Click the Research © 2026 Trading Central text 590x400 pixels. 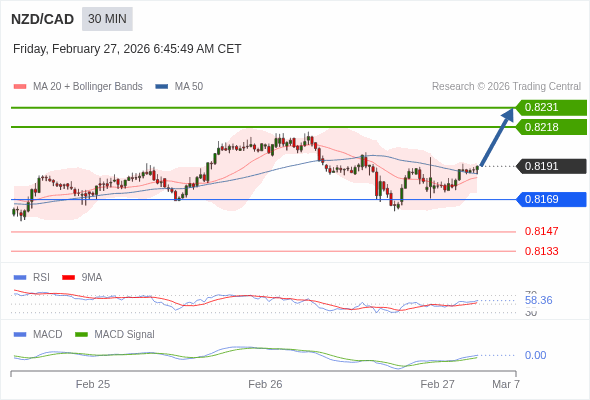[x=506, y=87]
